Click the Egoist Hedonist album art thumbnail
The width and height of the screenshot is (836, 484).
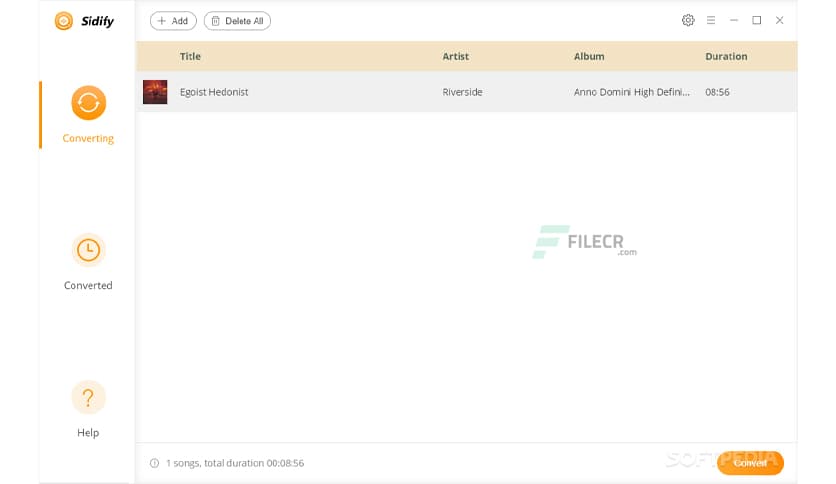click(x=155, y=92)
